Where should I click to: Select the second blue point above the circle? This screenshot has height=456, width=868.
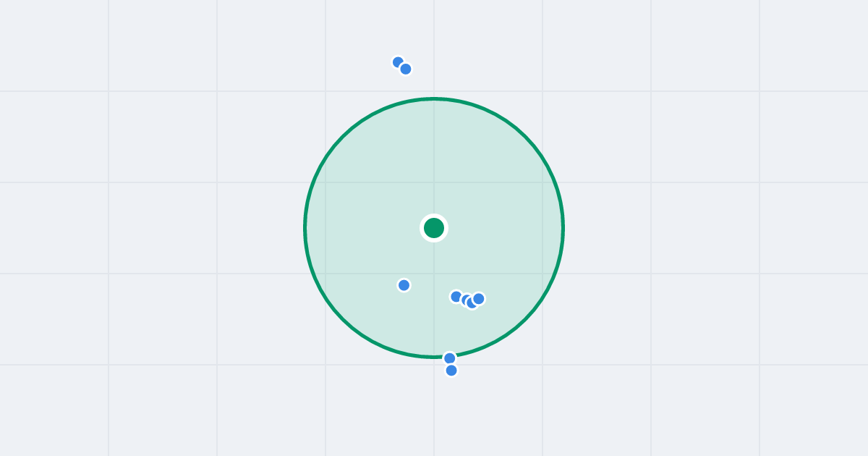click(x=406, y=69)
